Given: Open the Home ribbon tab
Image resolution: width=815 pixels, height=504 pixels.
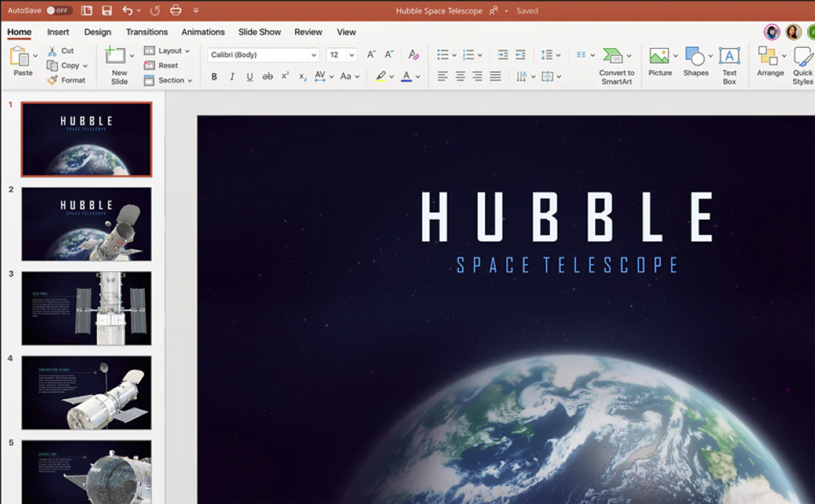Looking at the screenshot, I should (20, 33).
